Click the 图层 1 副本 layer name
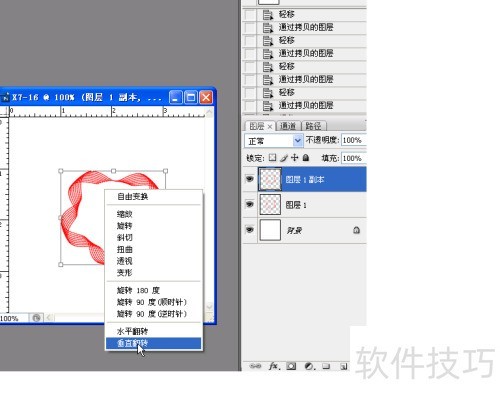Image resolution: width=500 pixels, height=400 pixels. (x=305, y=180)
